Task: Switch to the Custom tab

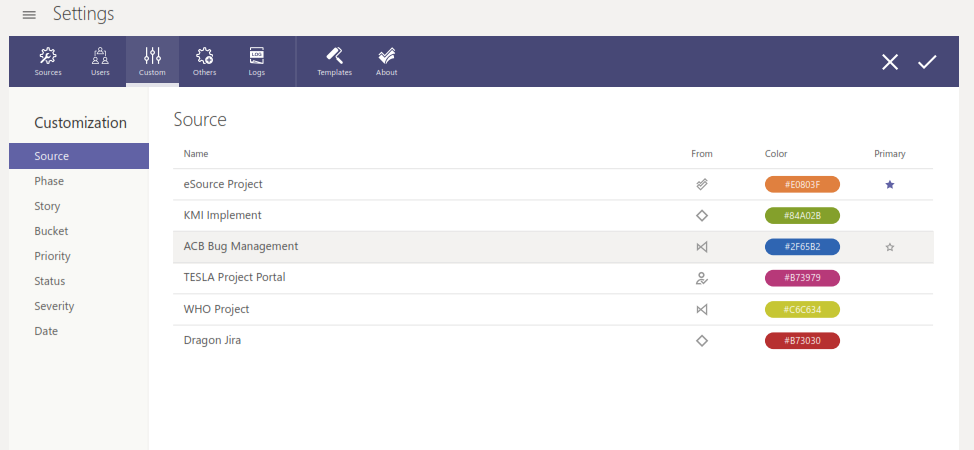Action: 152,61
